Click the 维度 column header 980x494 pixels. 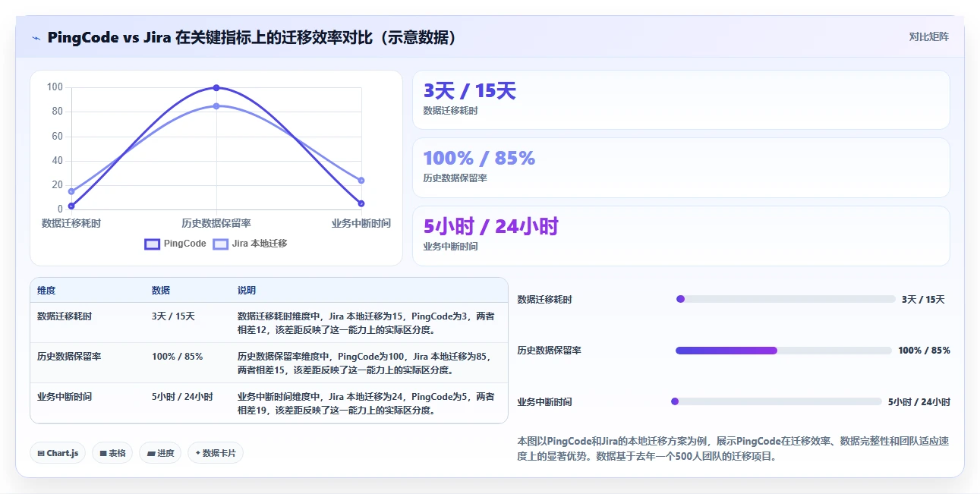click(x=46, y=291)
